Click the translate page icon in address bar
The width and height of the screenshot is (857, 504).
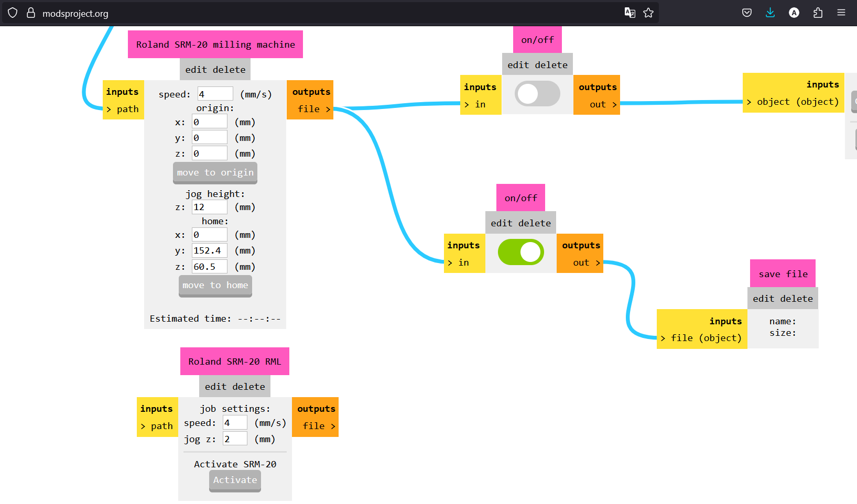pos(630,13)
